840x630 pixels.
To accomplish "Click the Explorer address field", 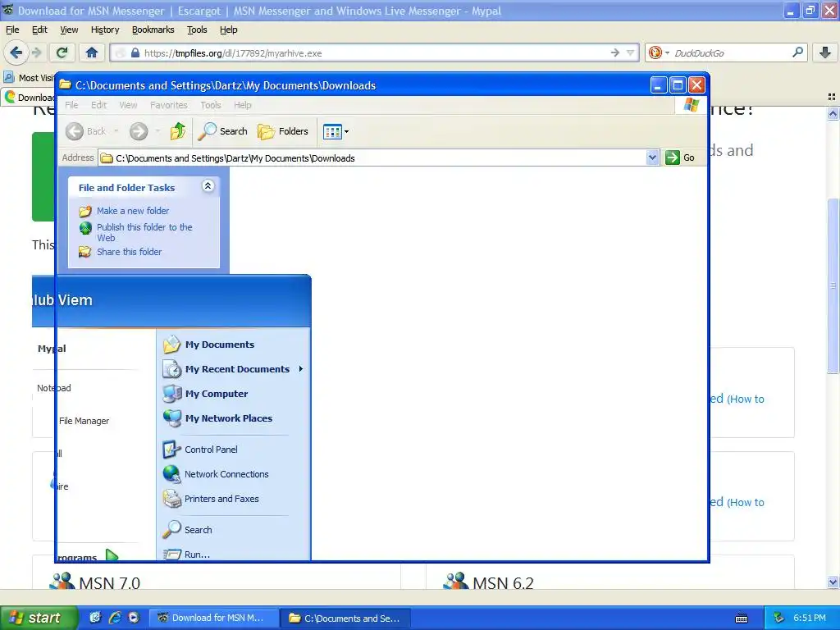I will pos(372,158).
